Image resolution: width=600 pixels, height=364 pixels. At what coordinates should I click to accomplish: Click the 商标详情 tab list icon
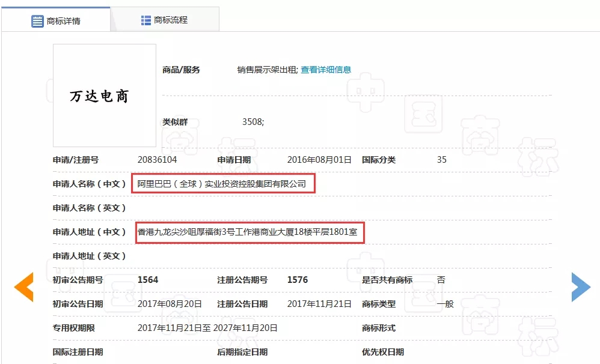pos(38,21)
